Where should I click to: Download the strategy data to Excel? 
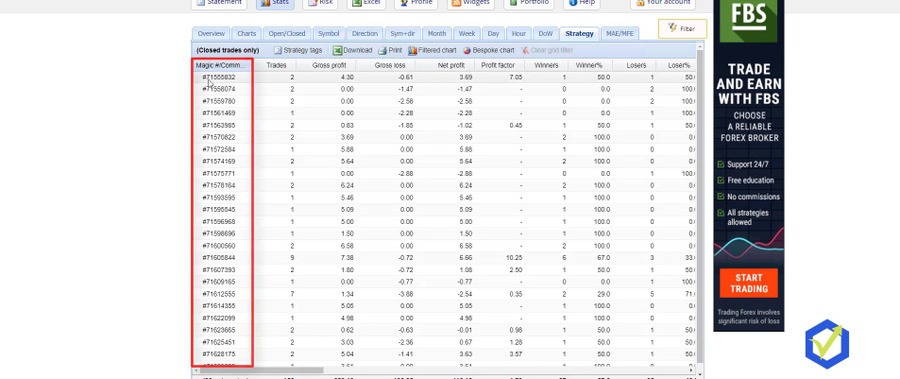pyautogui.click(x=352, y=51)
